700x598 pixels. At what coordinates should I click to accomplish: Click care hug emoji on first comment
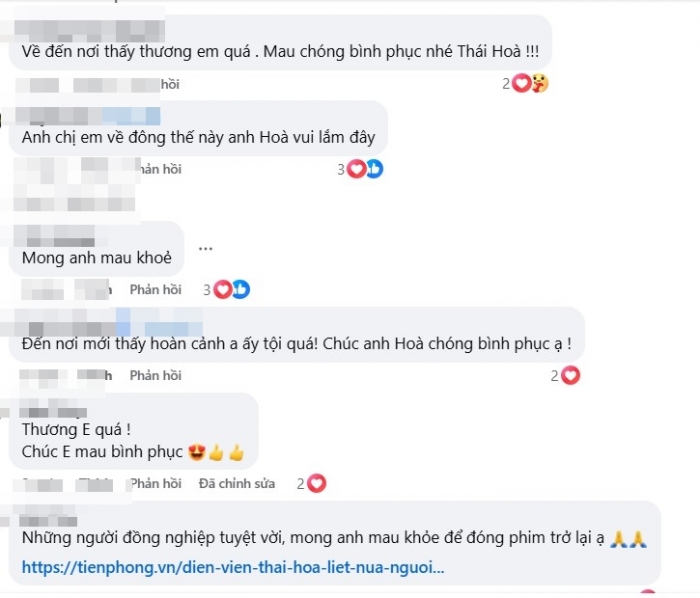[540, 83]
